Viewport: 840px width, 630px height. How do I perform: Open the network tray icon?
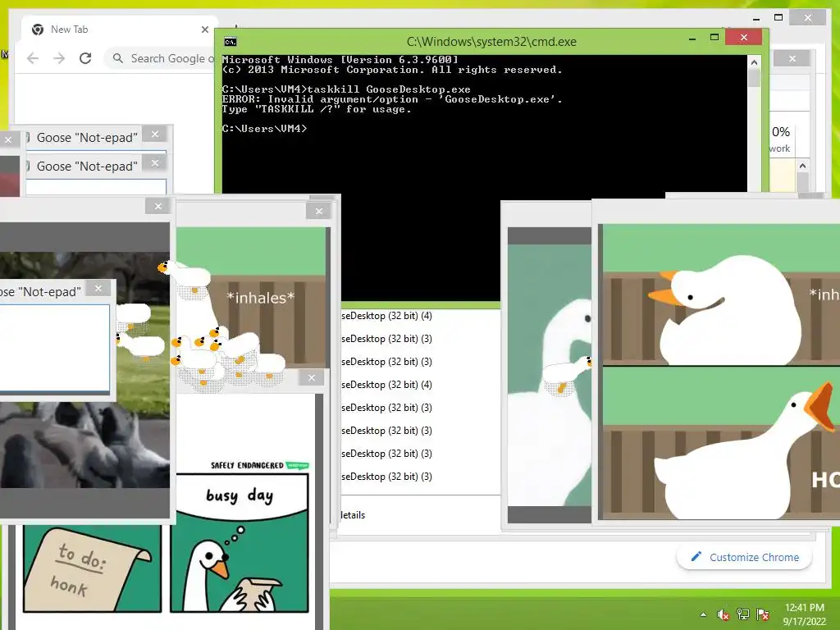743,614
